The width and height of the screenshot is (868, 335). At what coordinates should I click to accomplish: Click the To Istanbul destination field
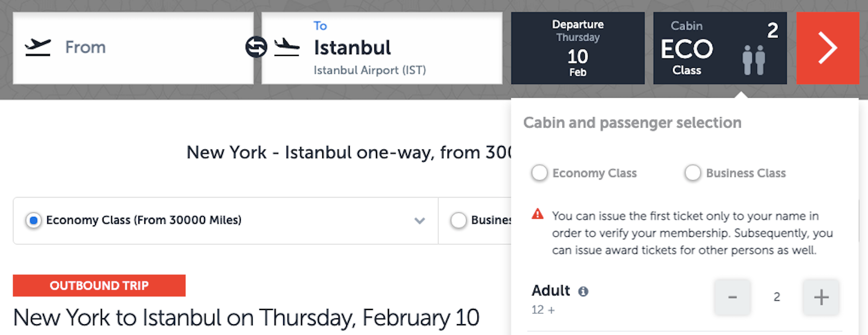click(382, 48)
